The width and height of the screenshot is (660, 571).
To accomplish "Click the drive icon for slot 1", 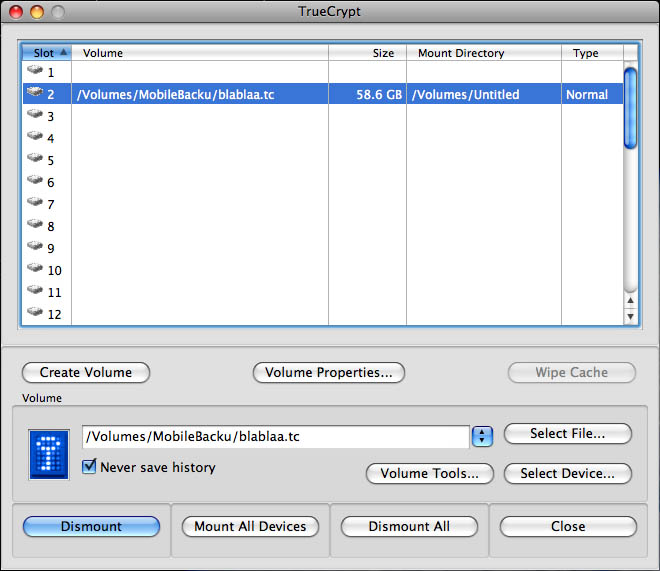I will (x=36, y=72).
